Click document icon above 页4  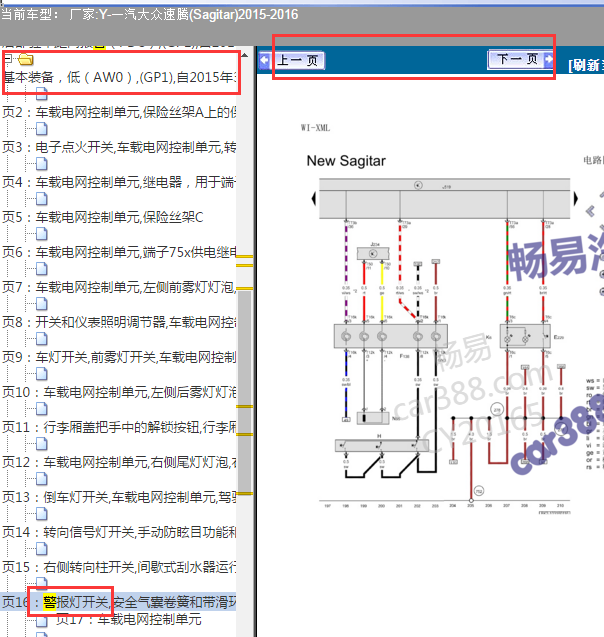[41, 164]
